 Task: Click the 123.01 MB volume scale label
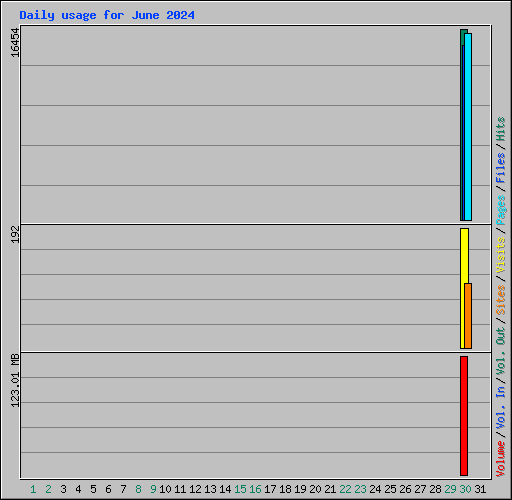pyautogui.click(x=15, y=381)
